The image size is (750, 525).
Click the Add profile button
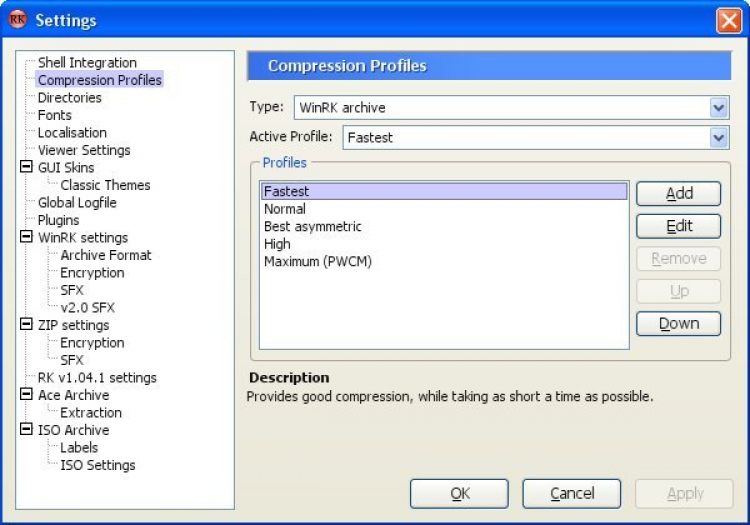(x=678, y=194)
